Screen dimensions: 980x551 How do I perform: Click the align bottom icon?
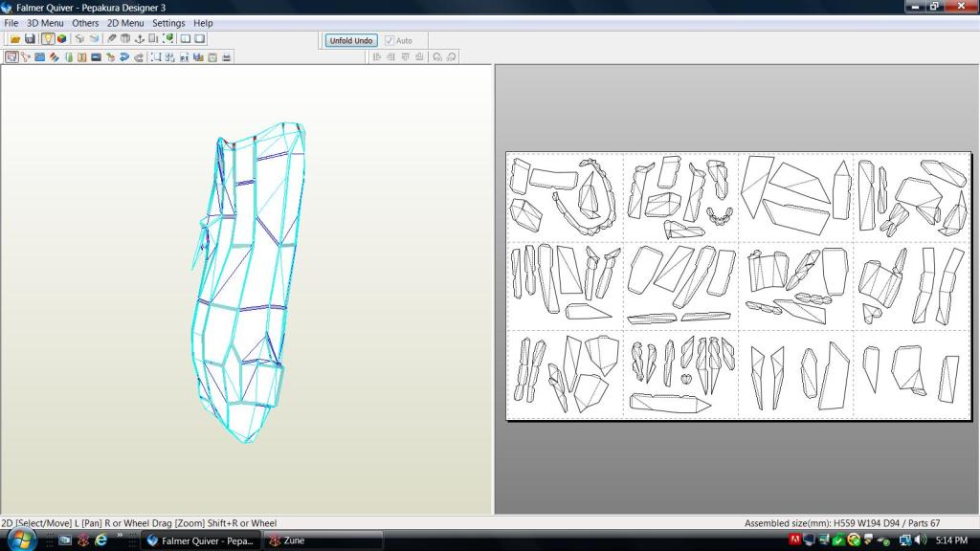[419, 56]
